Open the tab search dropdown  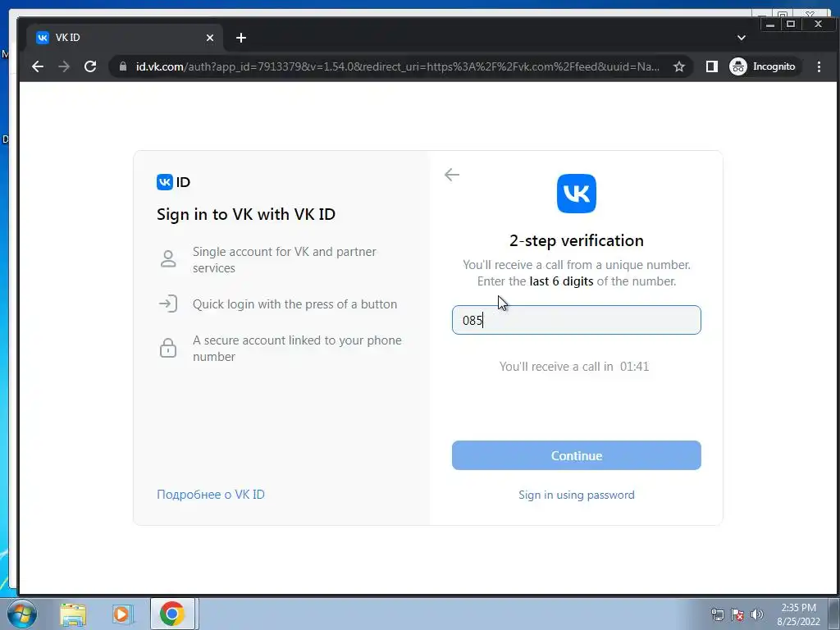pyautogui.click(x=742, y=38)
